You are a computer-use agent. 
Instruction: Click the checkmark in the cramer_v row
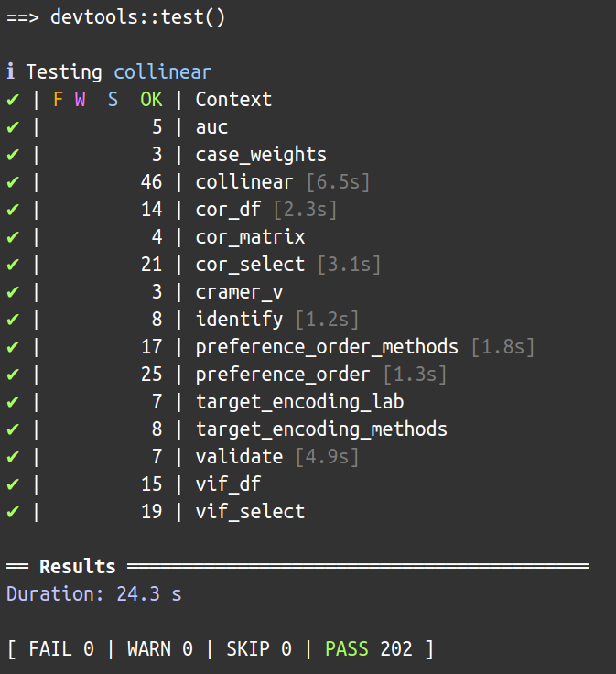(x=13, y=292)
